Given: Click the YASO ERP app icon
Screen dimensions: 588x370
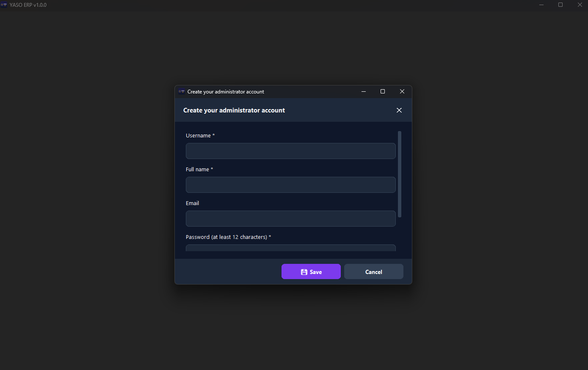Looking at the screenshot, I should point(4,5).
